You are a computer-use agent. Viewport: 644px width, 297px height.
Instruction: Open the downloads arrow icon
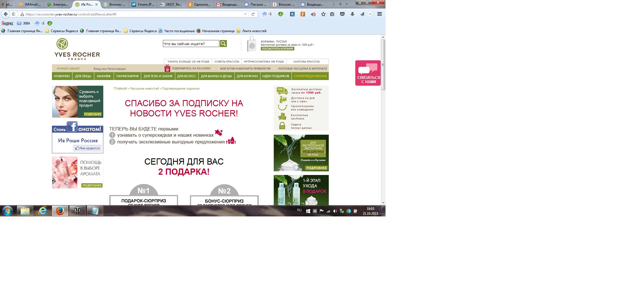[352, 14]
